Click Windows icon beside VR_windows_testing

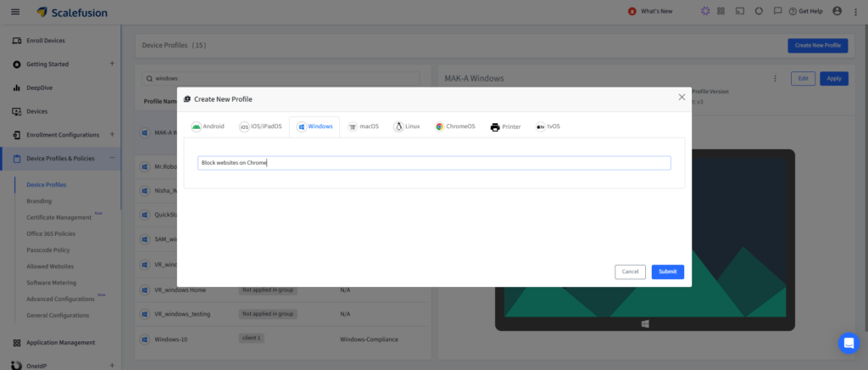pyautogui.click(x=145, y=314)
